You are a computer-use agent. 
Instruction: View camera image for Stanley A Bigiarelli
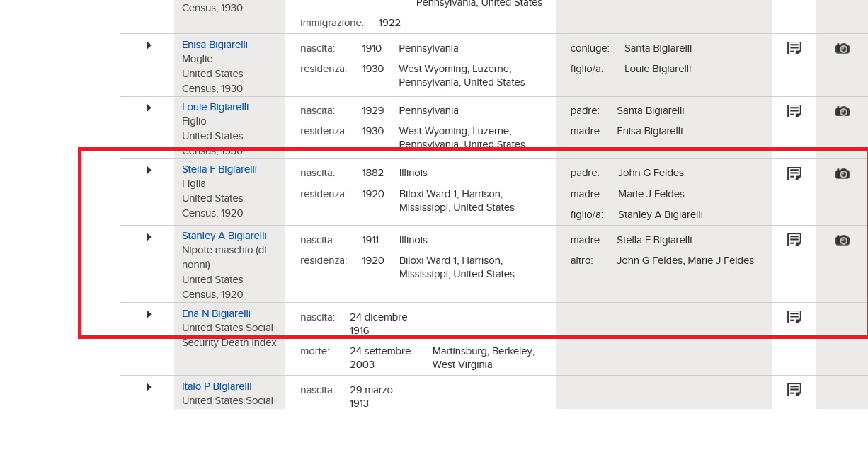842,240
